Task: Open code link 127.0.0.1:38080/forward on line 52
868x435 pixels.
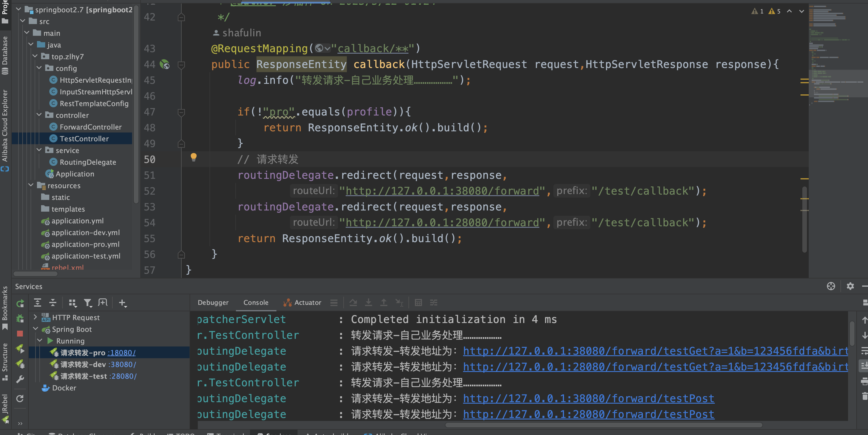Action: pos(443,191)
